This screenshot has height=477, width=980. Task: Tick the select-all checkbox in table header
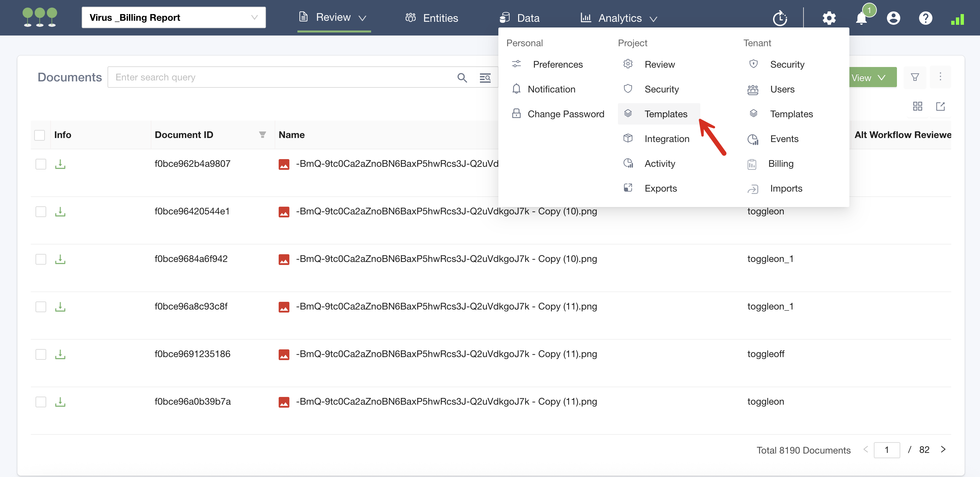40,135
